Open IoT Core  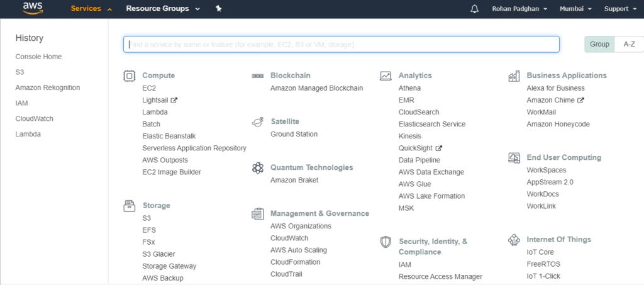[x=540, y=252]
